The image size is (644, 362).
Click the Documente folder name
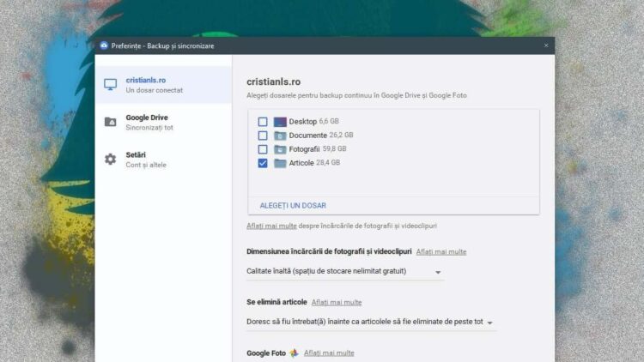point(308,136)
